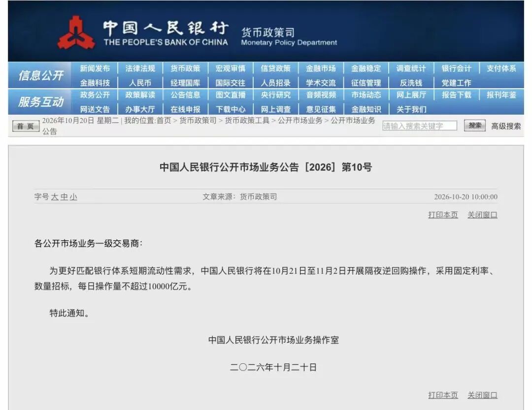Click the People's Bank of China logo emblem

tap(76, 33)
